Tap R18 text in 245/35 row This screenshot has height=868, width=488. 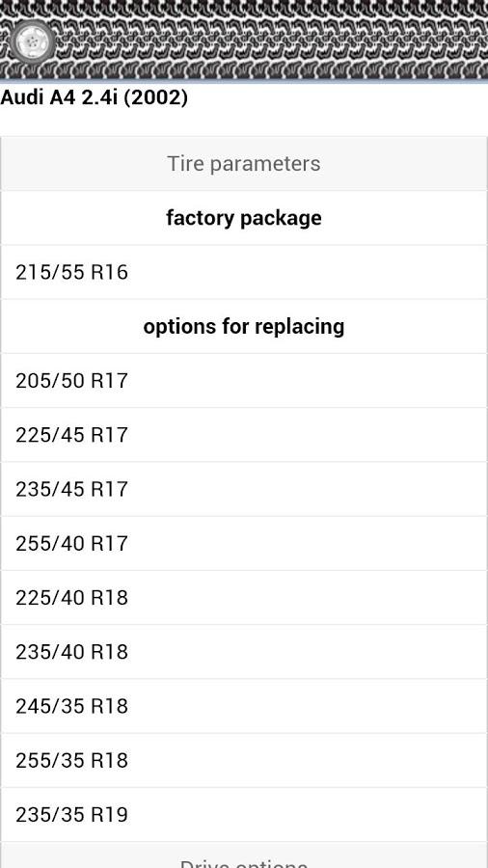(x=110, y=706)
